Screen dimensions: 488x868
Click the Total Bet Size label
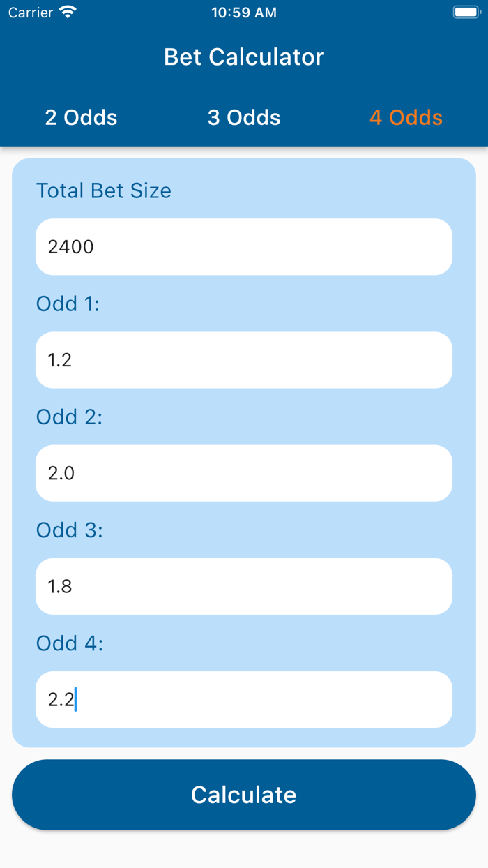[103, 190]
